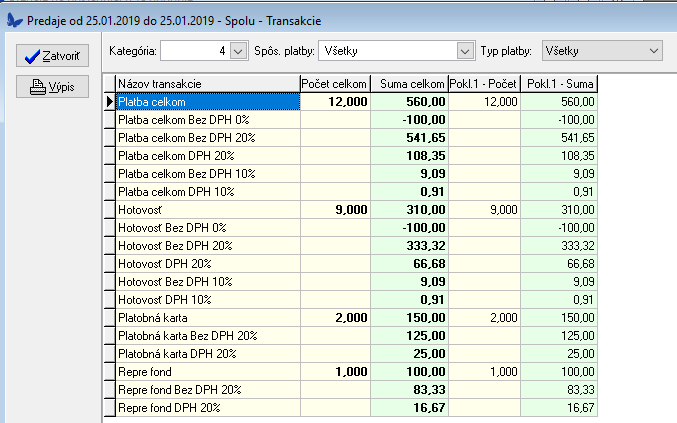Open the Typ platby dropdown

pos(602,51)
